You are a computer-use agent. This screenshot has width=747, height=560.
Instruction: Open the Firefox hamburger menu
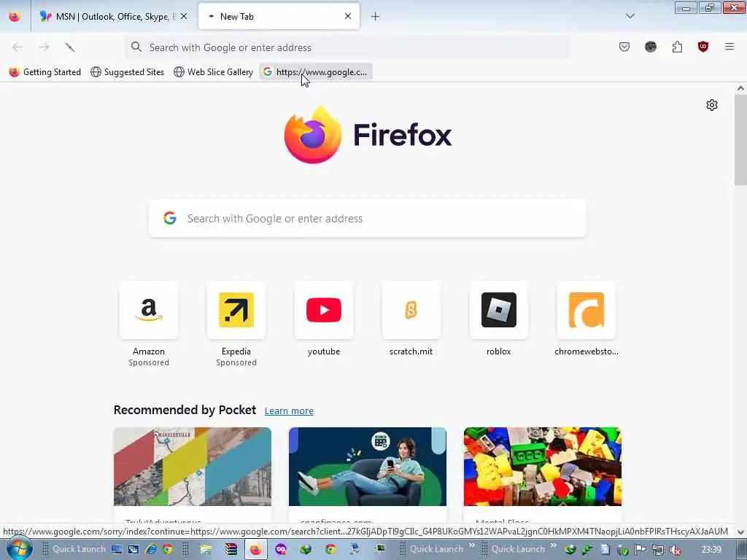click(x=729, y=47)
